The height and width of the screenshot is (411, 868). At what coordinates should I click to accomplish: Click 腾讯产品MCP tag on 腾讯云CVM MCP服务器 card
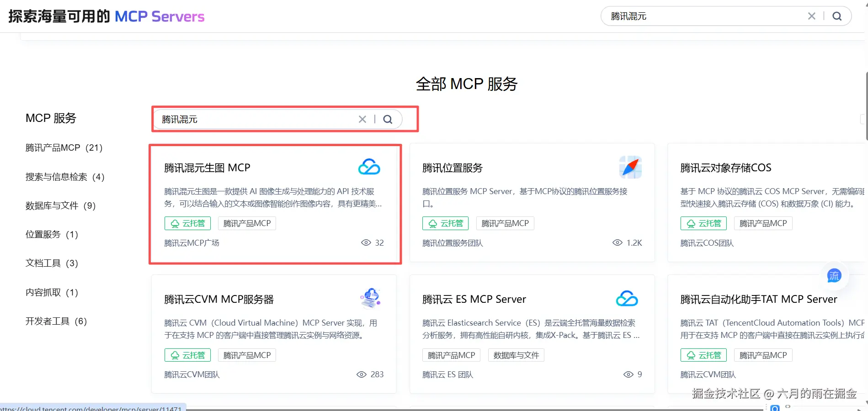247,355
